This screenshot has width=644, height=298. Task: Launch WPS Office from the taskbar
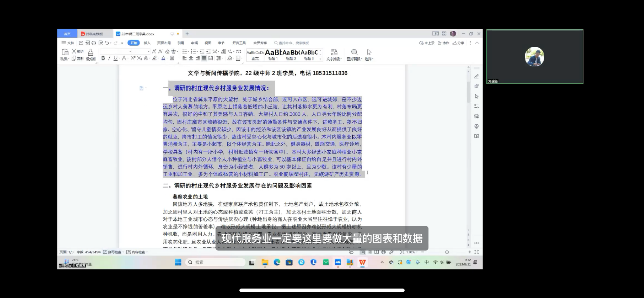[362, 262]
